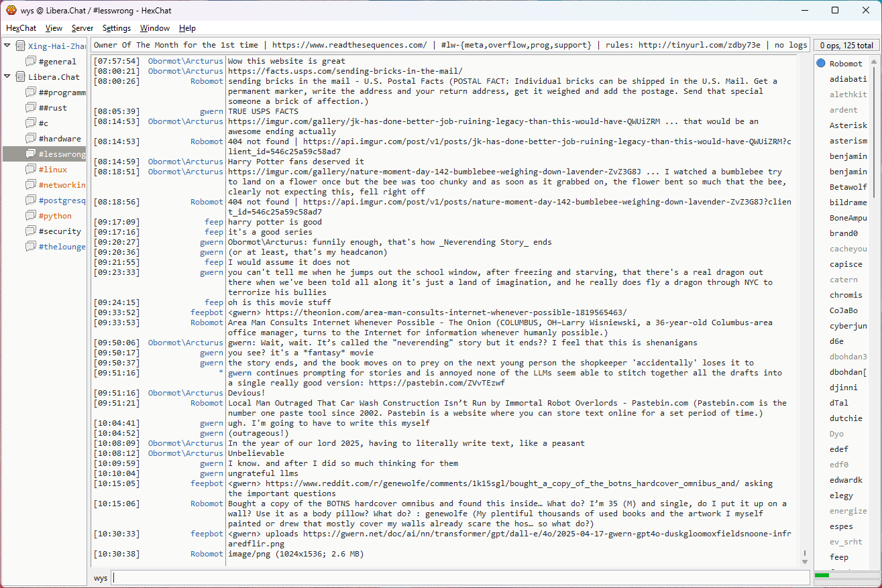Click the Libera.Chat server icon
Viewport: 882px width, 588px height.
(20, 77)
